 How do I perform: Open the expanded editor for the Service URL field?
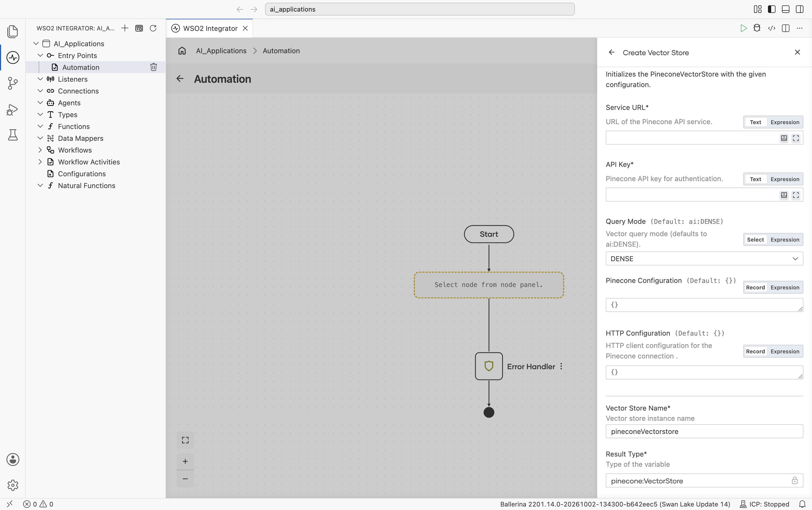click(x=796, y=138)
